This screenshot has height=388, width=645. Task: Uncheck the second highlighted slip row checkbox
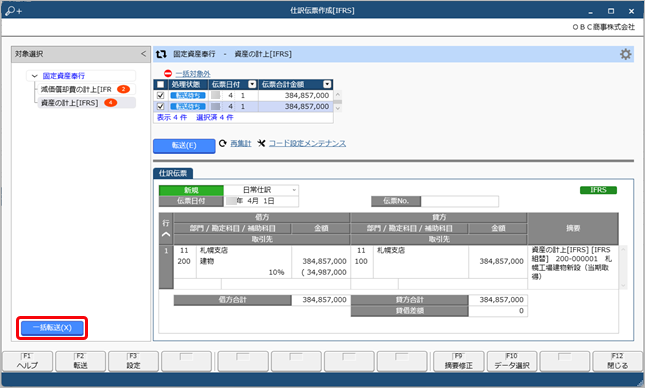pyautogui.click(x=160, y=107)
